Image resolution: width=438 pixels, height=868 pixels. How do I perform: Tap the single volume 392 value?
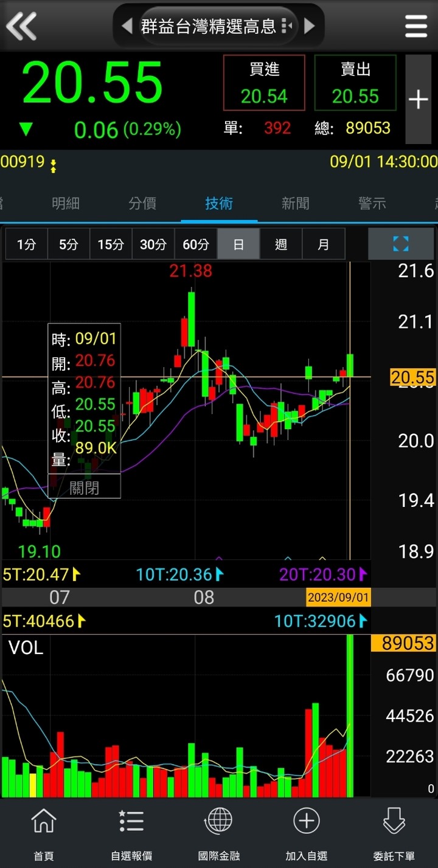coord(277,128)
